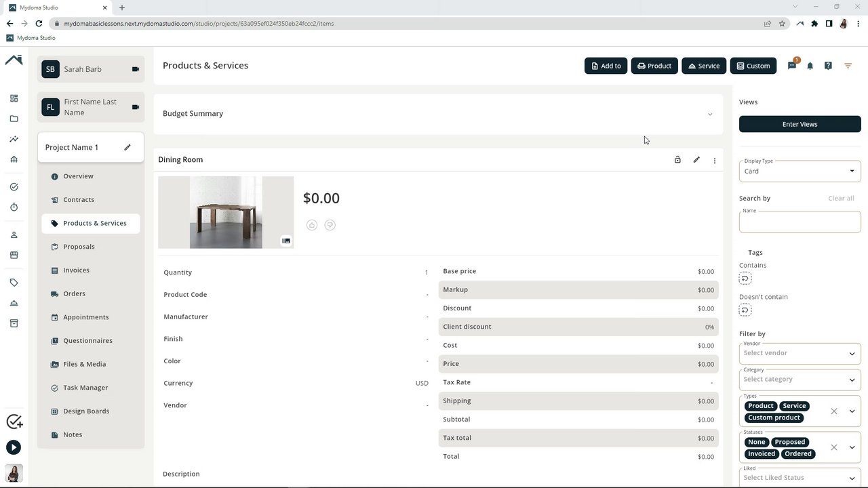This screenshot has width=868, height=488.
Task: Open Design Boards menu item
Action: click(86, 411)
